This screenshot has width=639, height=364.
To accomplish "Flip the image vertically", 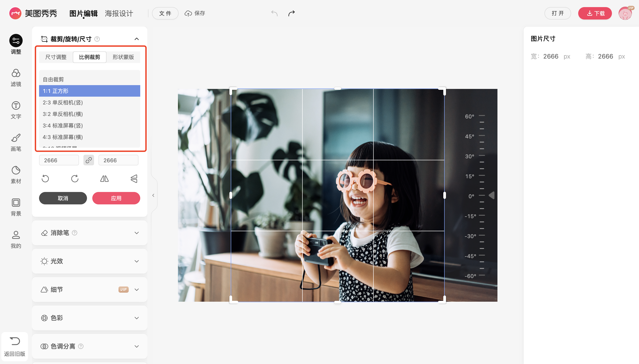I will pyautogui.click(x=134, y=178).
